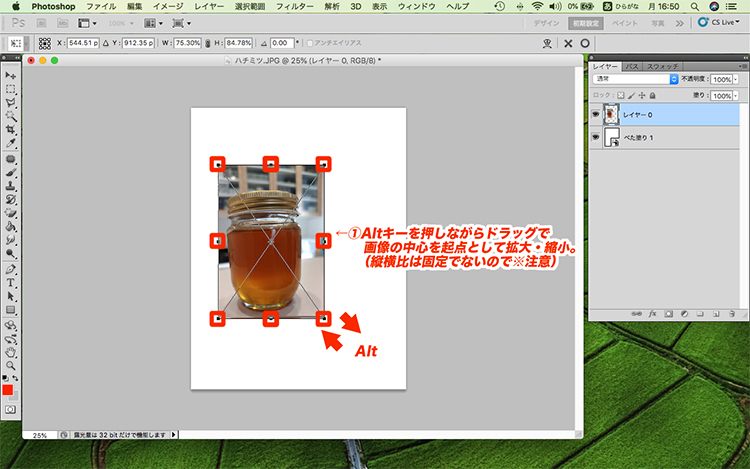Toggle Quick Mask mode
Image resolution: width=750 pixels, height=469 pixels.
coord(11,410)
